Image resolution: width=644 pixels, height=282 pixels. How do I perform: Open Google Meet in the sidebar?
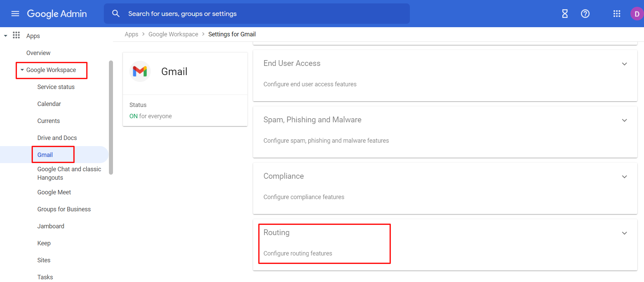(54, 192)
